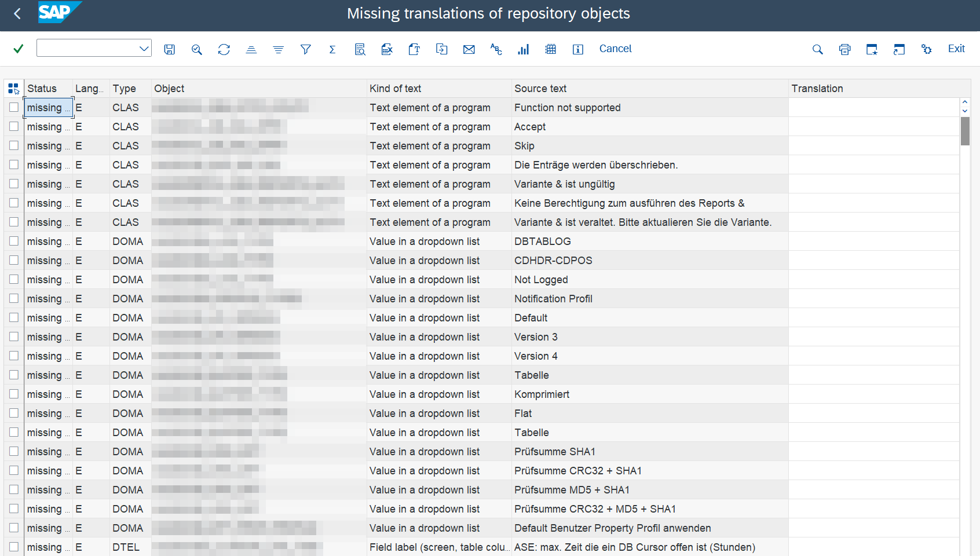
Task: Open the command field dropdown arrow
Action: 144,49
